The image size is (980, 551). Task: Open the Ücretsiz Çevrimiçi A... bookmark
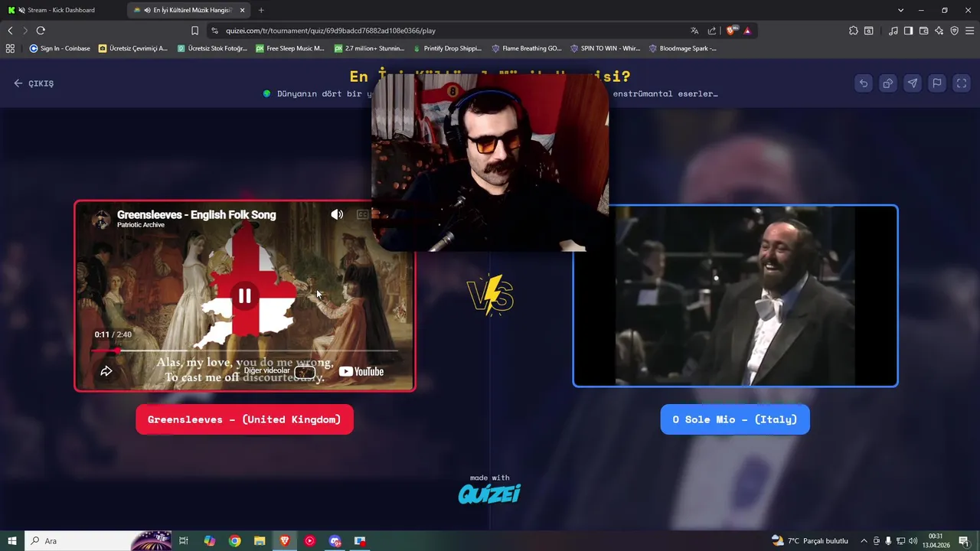pos(132,48)
